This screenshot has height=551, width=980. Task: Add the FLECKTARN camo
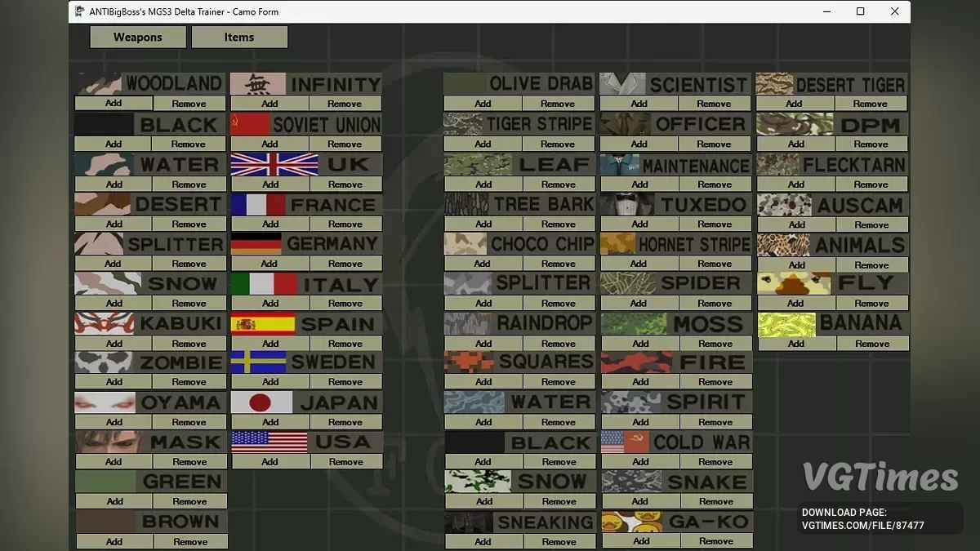794,184
